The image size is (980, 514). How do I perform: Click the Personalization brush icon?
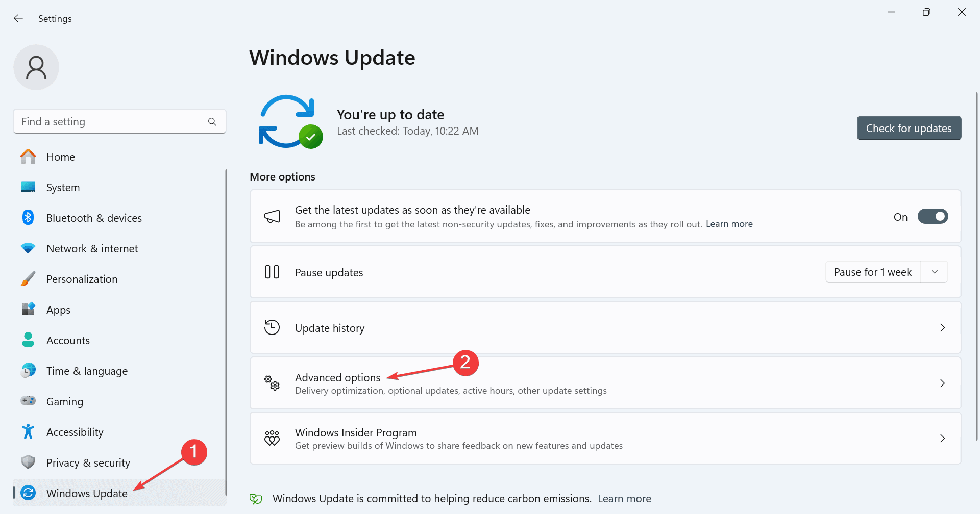28,279
